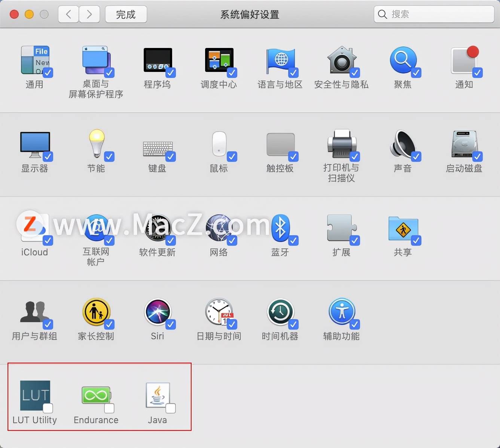500x448 pixels.
Task: Uncheck the 通知 checkbox
Action: (x=478, y=73)
